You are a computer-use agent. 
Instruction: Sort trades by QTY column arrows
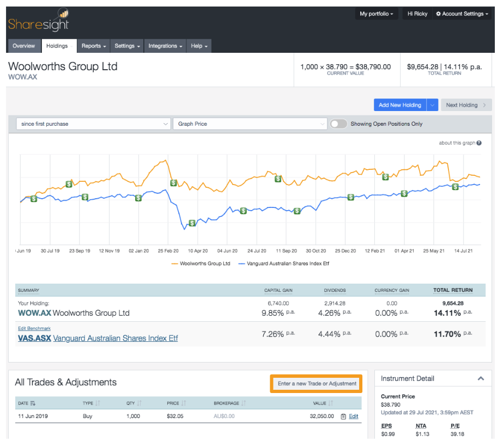139,403
